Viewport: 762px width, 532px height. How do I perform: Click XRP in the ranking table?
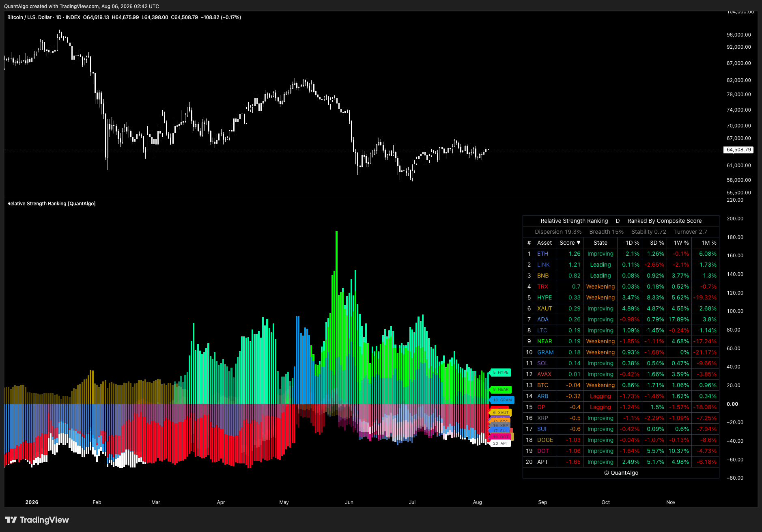pos(542,418)
